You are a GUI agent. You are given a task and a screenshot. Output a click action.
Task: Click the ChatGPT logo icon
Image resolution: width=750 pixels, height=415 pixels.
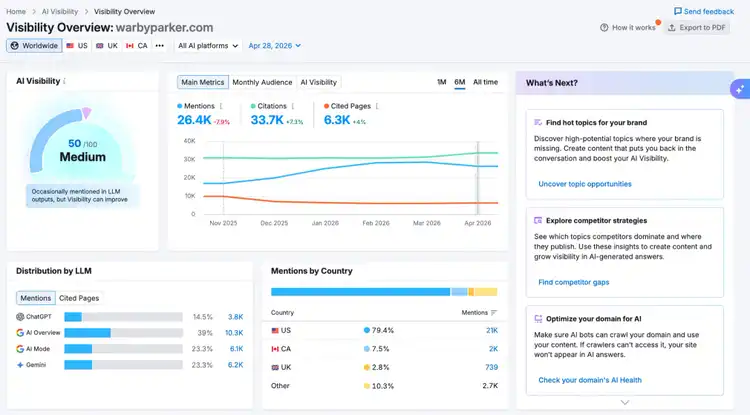pyautogui.click(x=20, y=317)
